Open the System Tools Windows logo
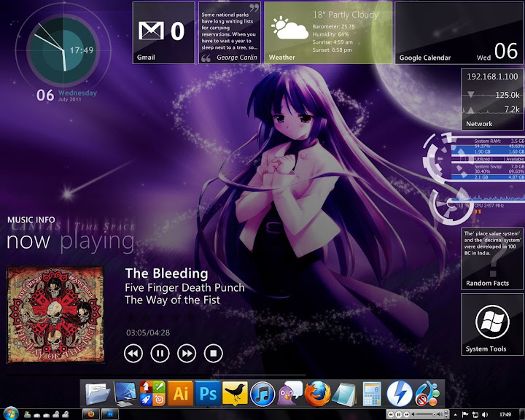Screen dimensions: 525x420 [x=492, y=322]
